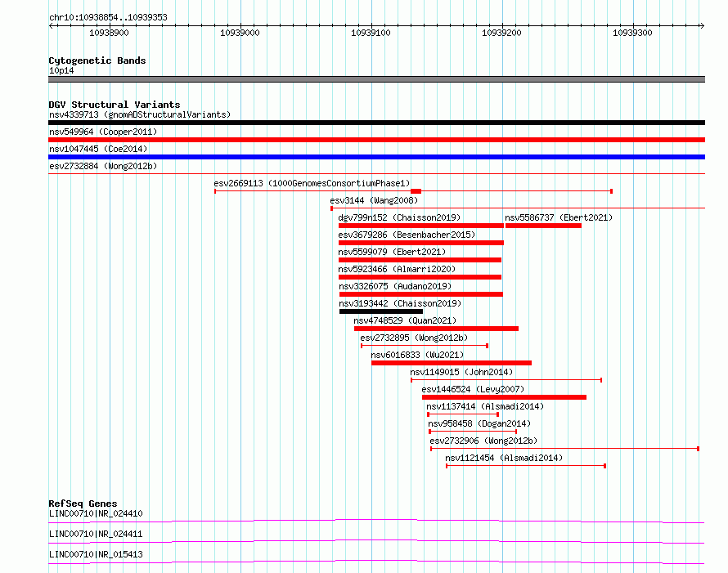The width and height of the screenshot is (728, 573).
Task: Click the 10939100 ruler position marker
Action: point(371,33)
